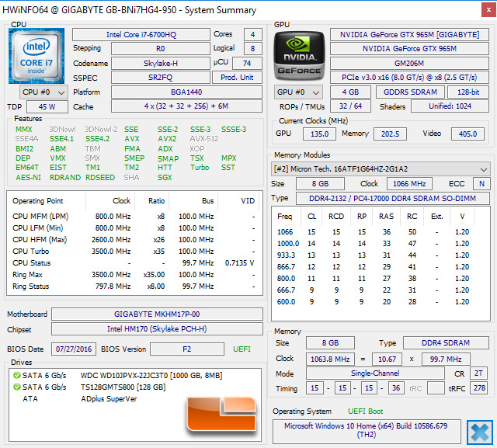Click the blue X close button near Operating System
Image resolution: width=497 pixels, height=448 pixels.
(x=480, y=432)
